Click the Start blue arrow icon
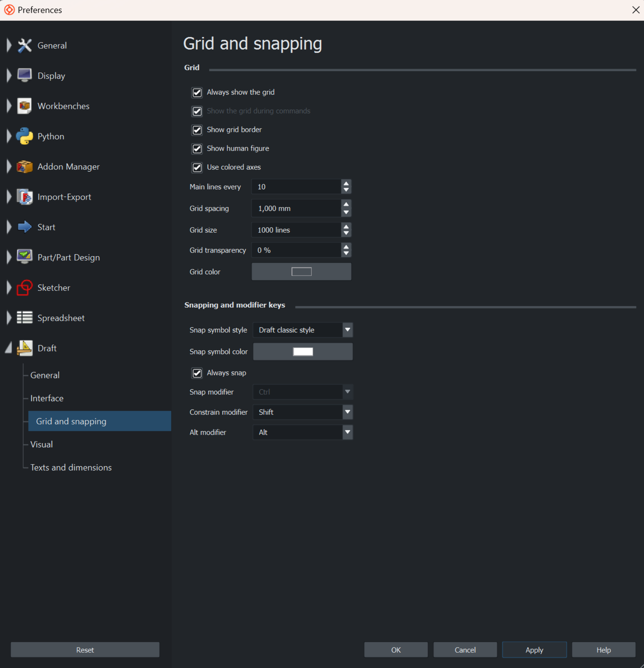Viewport: 644px width, 668px height. tap(24, 227)
